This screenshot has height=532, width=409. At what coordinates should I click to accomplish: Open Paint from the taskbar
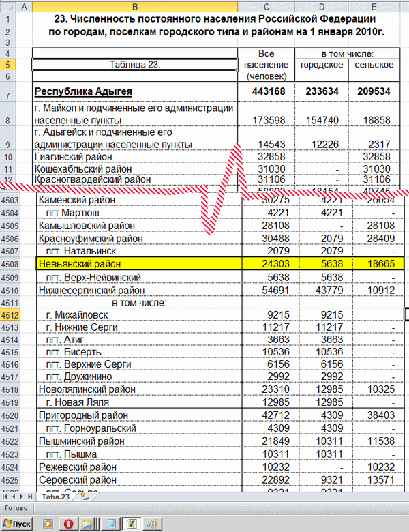[x=152, y=524]
